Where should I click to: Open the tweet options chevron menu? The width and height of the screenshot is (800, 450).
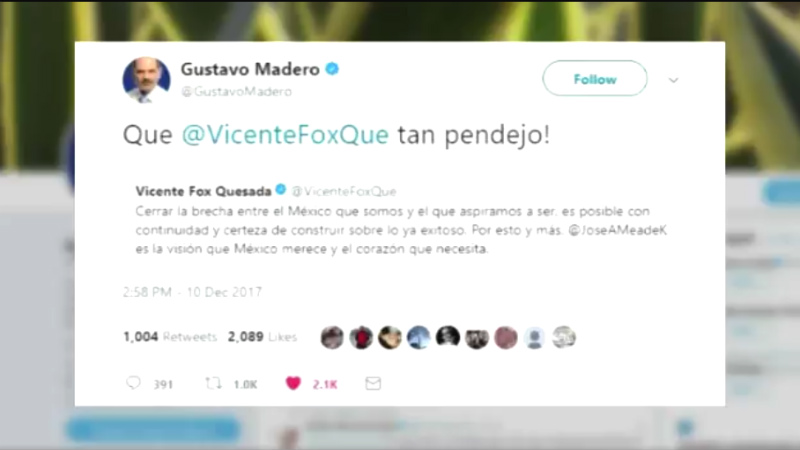point(673,80)
